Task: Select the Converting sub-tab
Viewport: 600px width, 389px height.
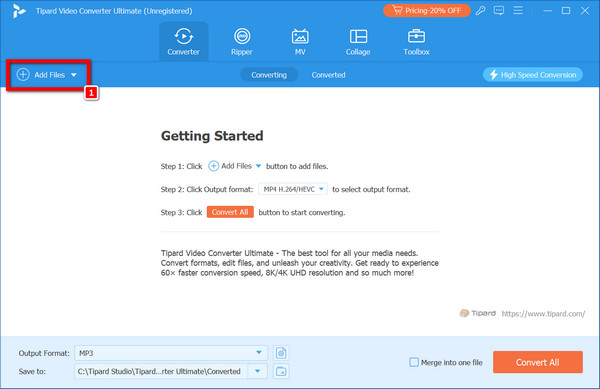Action: coord(269,75)
